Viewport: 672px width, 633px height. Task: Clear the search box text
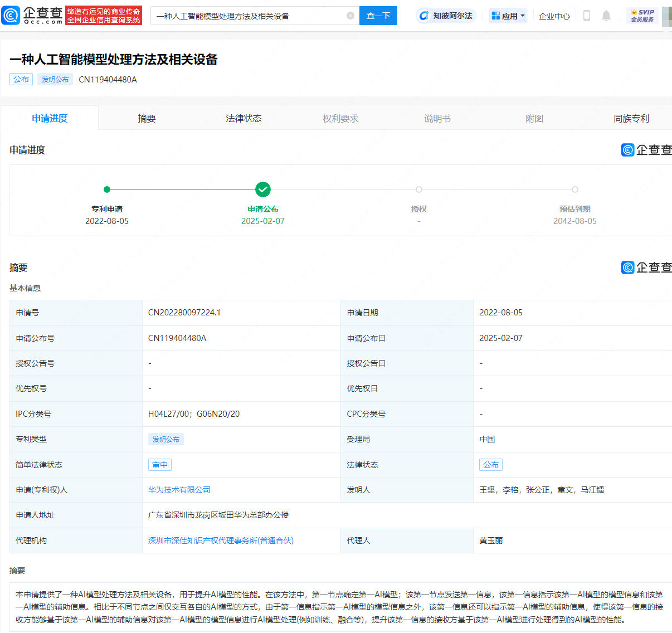point(350,16)
